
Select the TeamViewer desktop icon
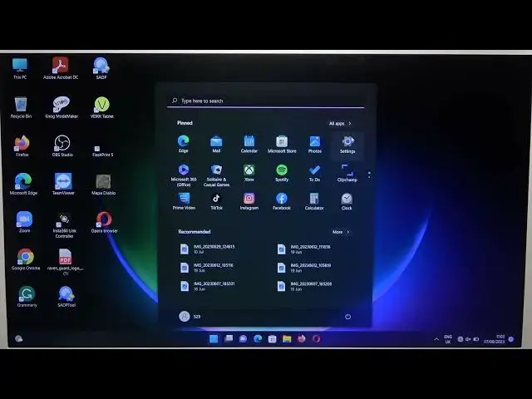tap(63, 184)
